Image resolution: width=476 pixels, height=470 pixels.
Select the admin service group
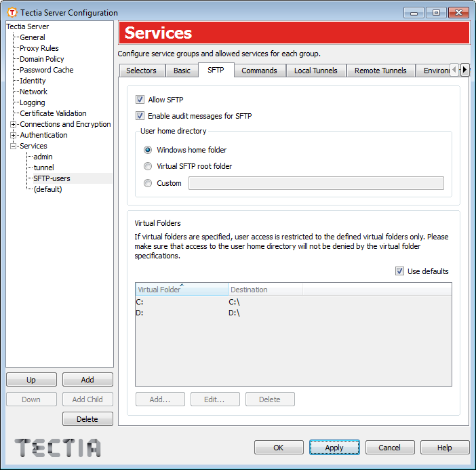coord(43,157)
